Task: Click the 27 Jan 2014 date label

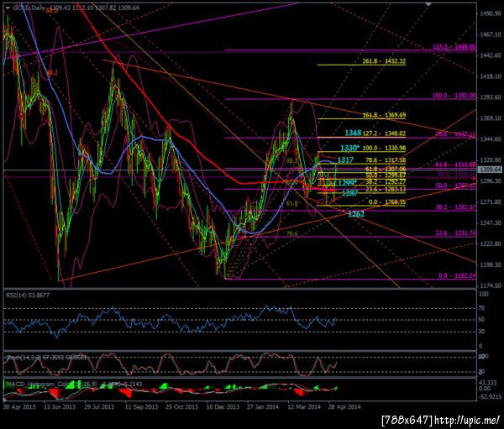Action: point(263,407)
